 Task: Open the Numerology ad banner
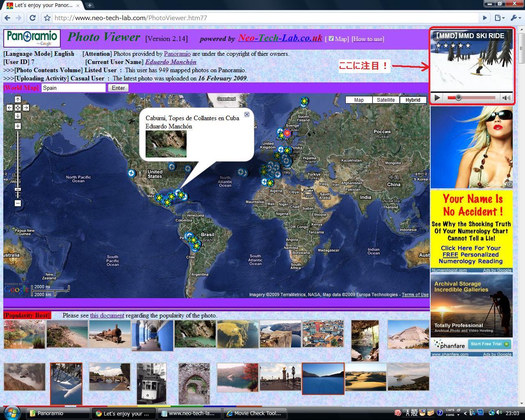tap(472, 229)
